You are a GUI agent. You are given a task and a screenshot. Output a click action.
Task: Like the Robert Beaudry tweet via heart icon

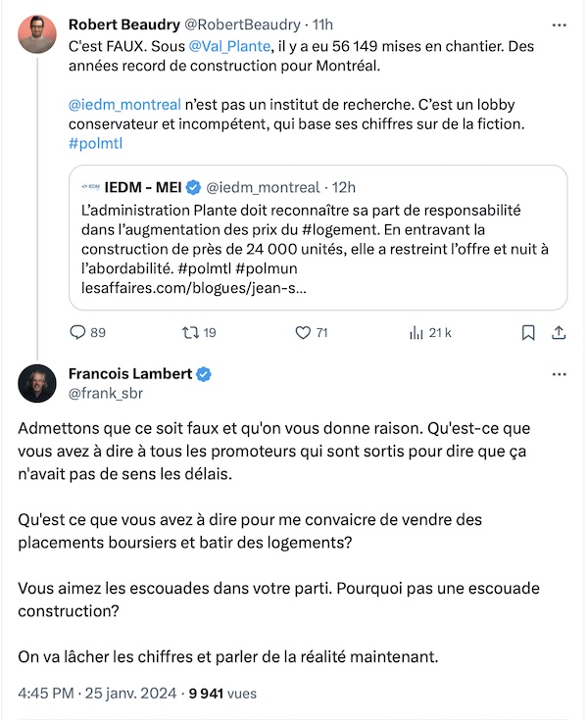tap(303, 332)
